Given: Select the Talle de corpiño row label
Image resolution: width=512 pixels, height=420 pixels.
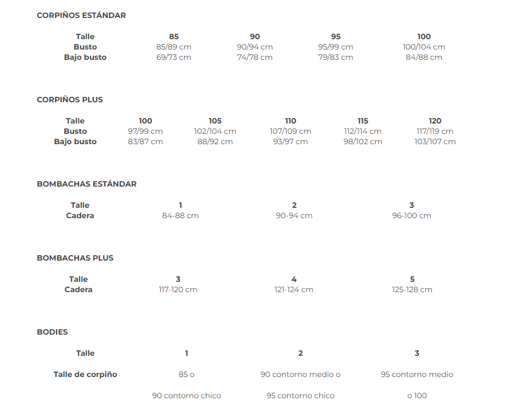Looking at the screenshot, I should pyautogui.click(x=85, y=375).
